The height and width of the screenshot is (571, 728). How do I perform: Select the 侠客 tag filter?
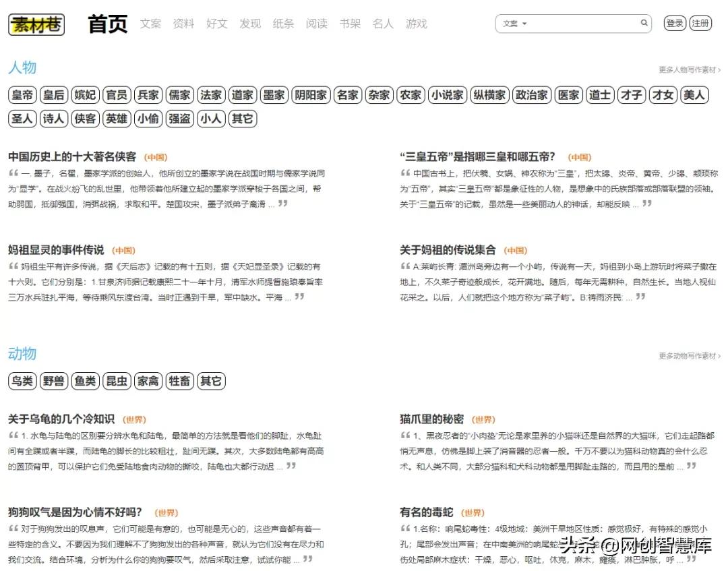coord(85,119)
